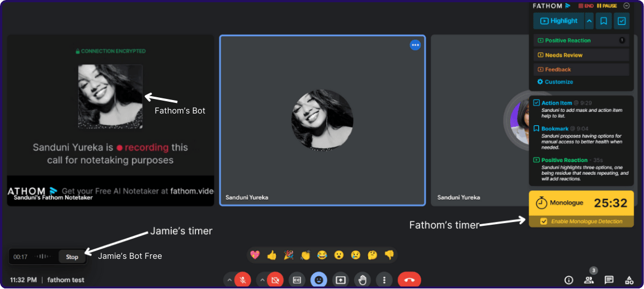Stop Jamie's recording
The image size is (644, 289).
[72, 257]
